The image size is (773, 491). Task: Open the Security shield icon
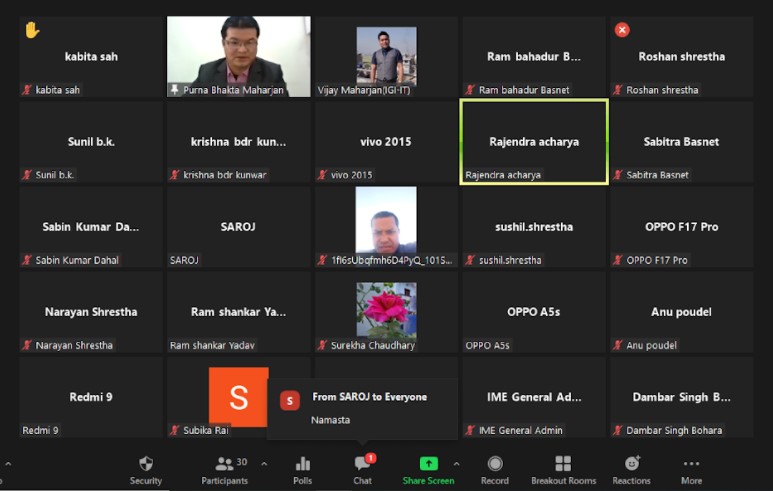click(x=146, y=469)
